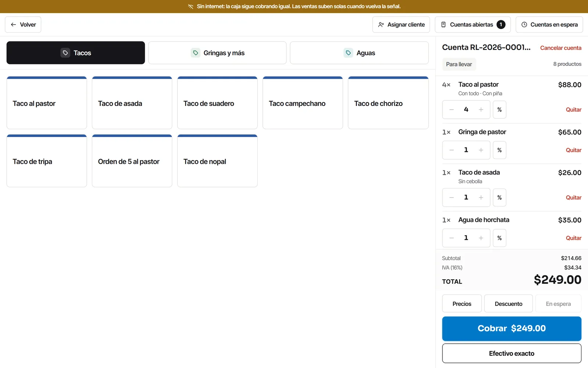588x368 pixels.
Task: Switch to the Aguas category
Action: (359, 53)
